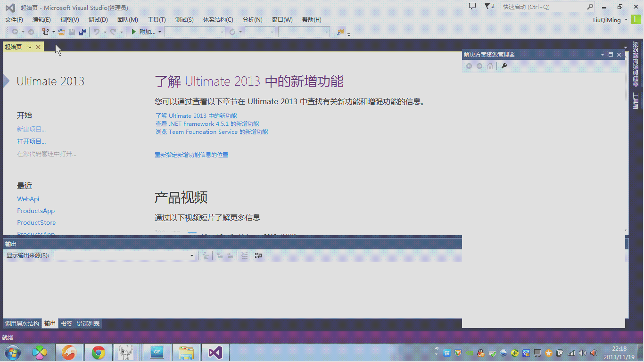The width and height of the screenshot is (644, 362).
Task: Click the 打开项目... link
Action: point(32,141)
